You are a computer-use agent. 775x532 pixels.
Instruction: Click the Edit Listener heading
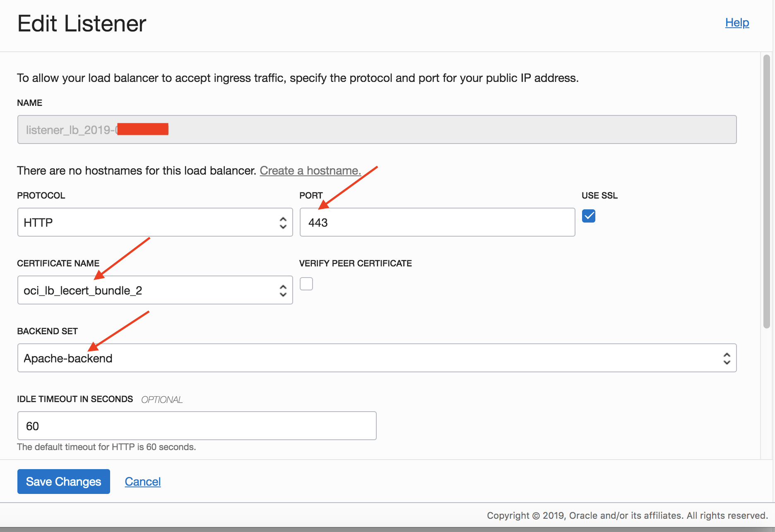(x=82, y=24)
